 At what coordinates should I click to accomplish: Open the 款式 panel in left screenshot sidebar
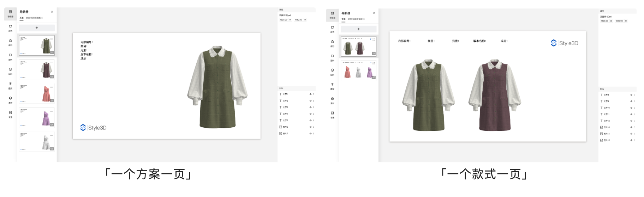(x=10, y=28)
